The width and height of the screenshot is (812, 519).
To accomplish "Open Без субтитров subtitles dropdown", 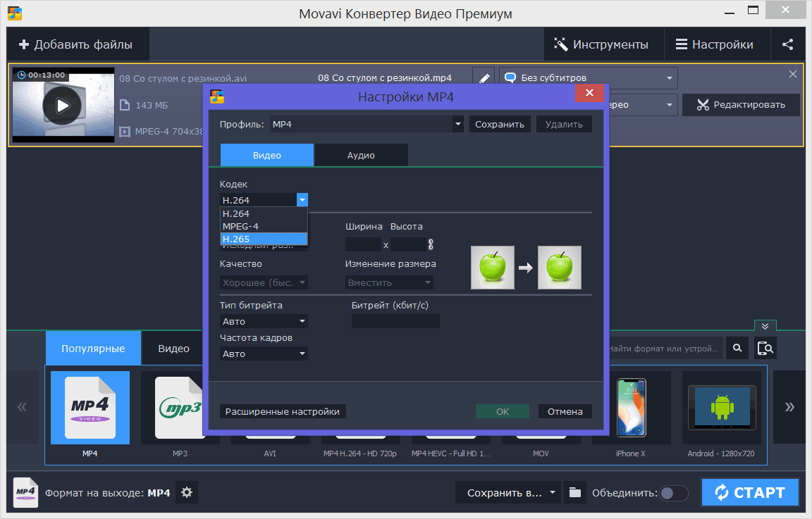I will 589,77.
